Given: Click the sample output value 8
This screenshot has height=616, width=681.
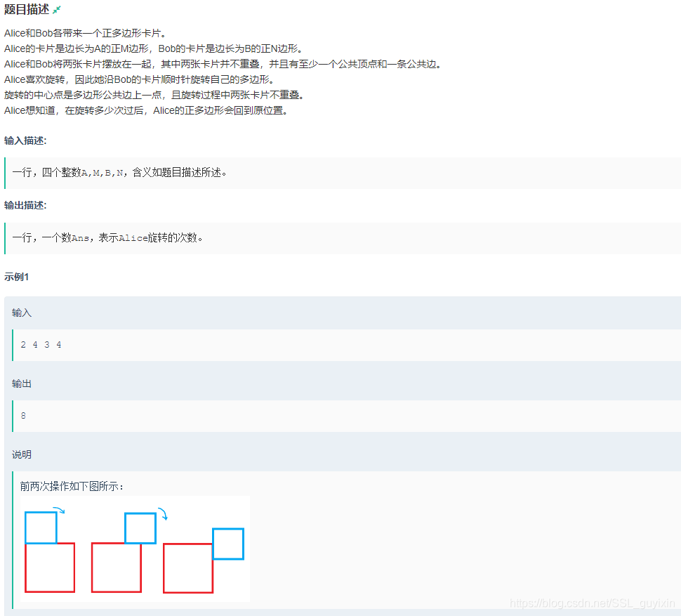Looking at the screenshot, I should (23, 417).
